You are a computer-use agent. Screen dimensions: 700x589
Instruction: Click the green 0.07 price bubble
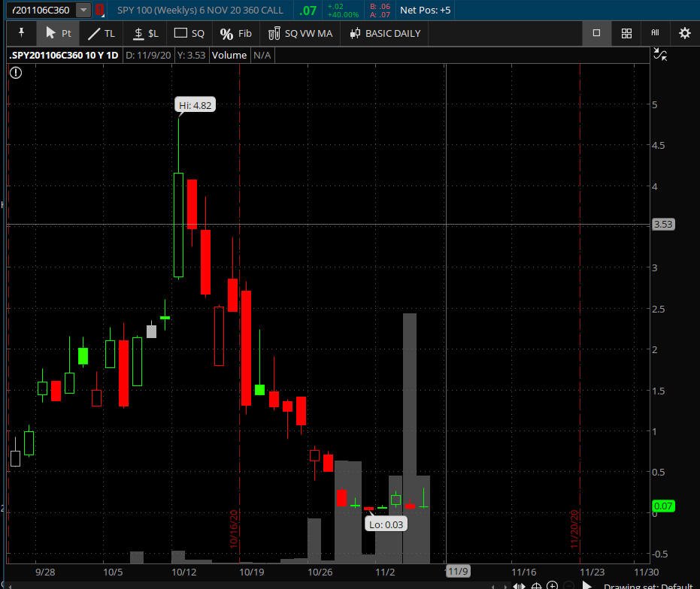click(664, 506)
